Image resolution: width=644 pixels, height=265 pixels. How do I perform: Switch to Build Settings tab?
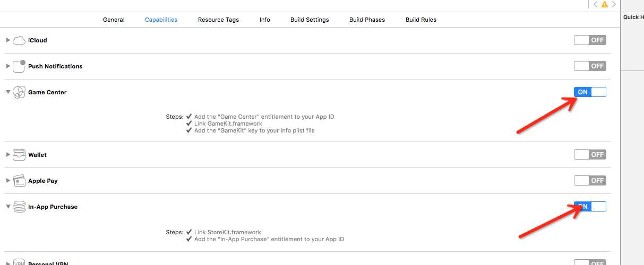(310, 20)
